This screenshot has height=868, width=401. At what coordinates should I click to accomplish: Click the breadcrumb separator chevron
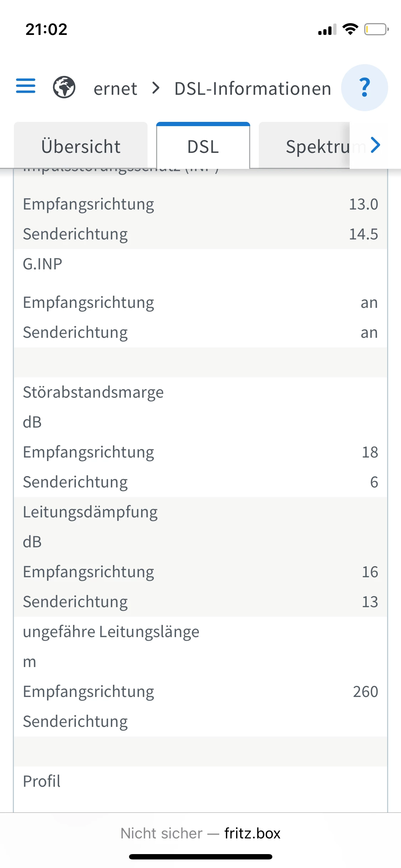[x=156, y=88]
